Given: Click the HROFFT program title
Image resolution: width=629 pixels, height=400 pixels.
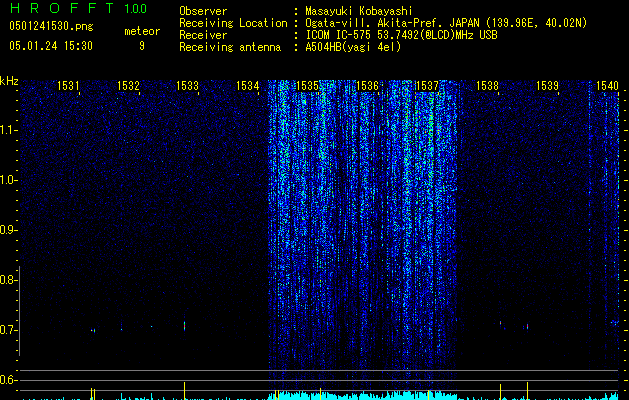Looking at the screenshot, I should click(62, 8).
